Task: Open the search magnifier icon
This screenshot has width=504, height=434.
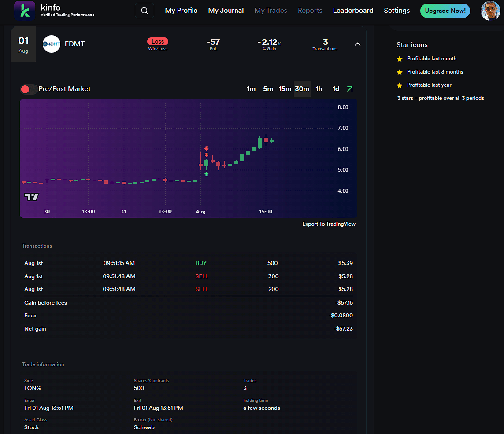Action: tap(144, 11)
